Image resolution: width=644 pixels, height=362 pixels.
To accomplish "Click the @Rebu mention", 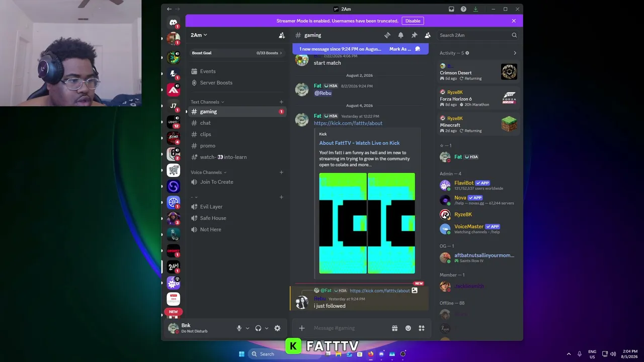I will click(323, 93).
